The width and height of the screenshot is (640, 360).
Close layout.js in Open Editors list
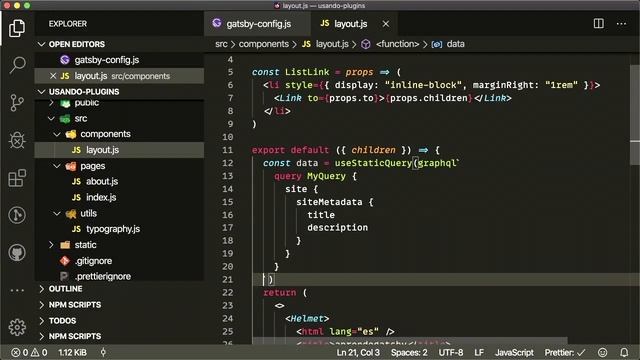pos(53,76)
